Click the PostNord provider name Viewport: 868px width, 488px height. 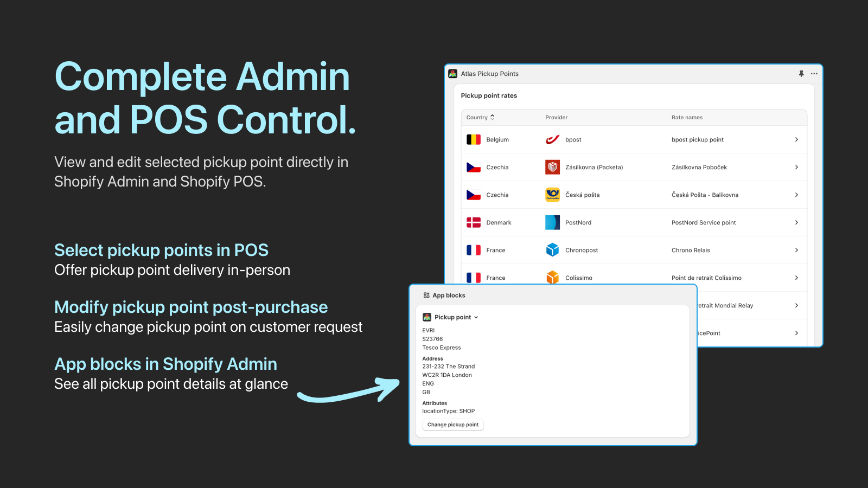[578, 222]
